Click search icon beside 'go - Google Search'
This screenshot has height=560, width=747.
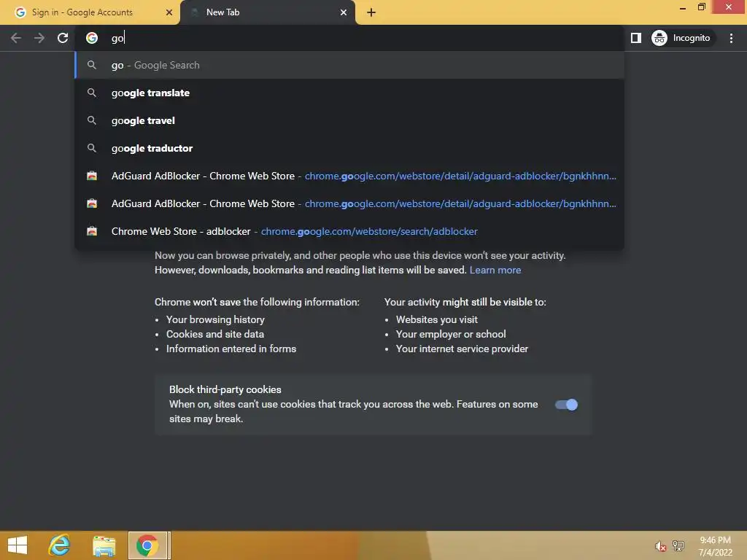[92, 65]
